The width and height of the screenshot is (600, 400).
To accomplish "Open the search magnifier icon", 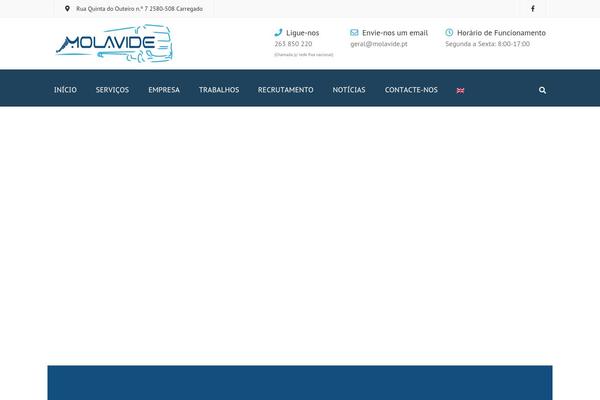I will [542, 90].
